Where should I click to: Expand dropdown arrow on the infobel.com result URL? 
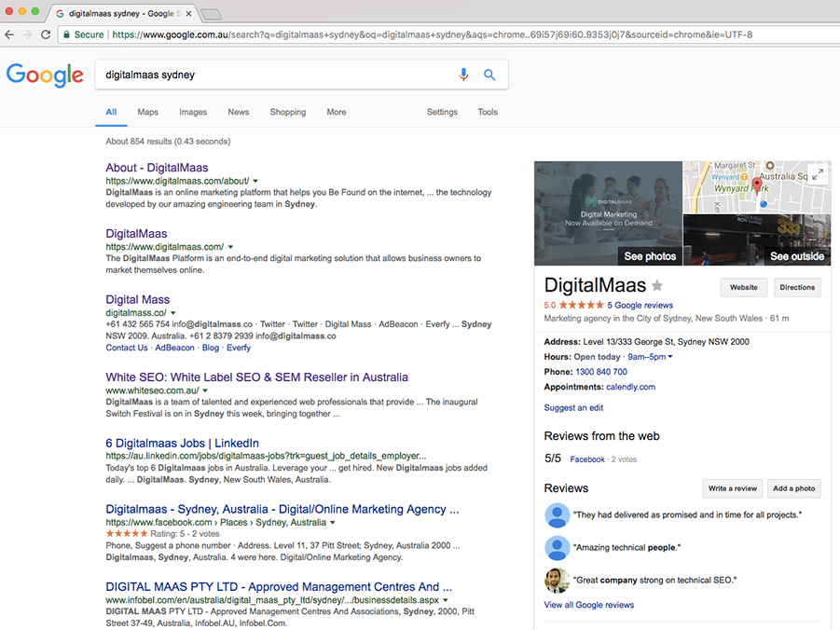tap(446, 600)
